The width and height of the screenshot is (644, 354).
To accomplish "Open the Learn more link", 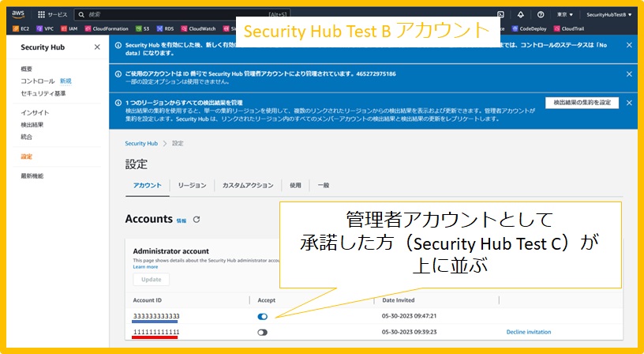I will [x=145, y=267].
